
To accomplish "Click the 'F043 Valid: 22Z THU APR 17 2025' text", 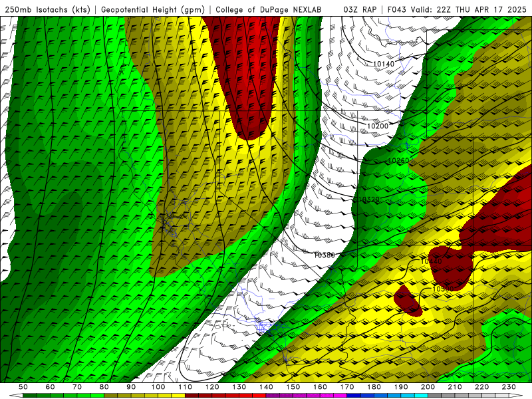I will (x=457, y=9).
